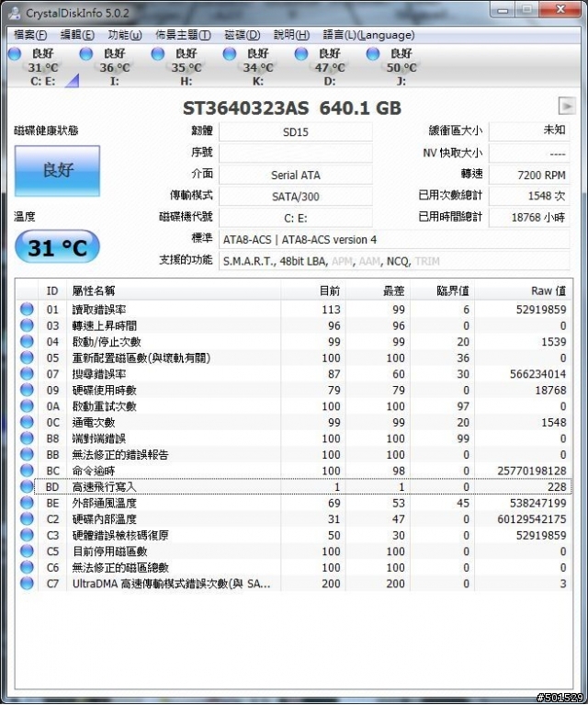Click status orb for attribute 09
Screen dimensions: 588x705
pyautogui.click(x=27, y=391)
